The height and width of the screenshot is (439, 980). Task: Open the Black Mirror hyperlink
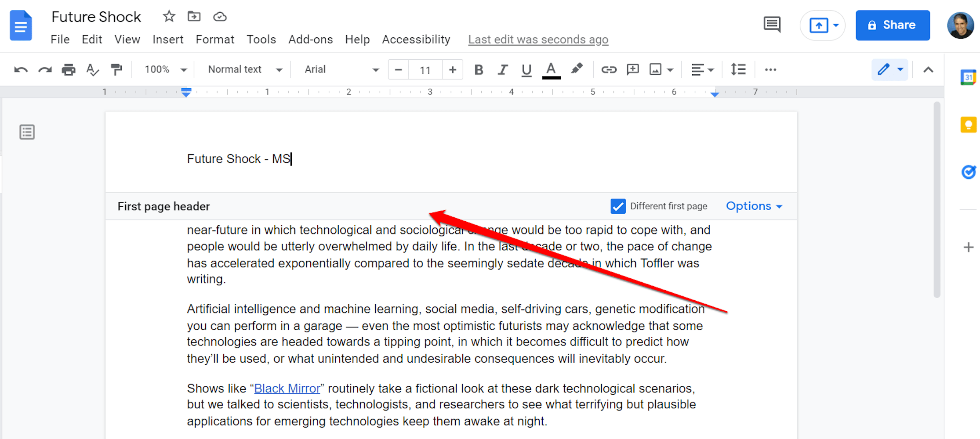pyautogui.click(x=287, y=389)
